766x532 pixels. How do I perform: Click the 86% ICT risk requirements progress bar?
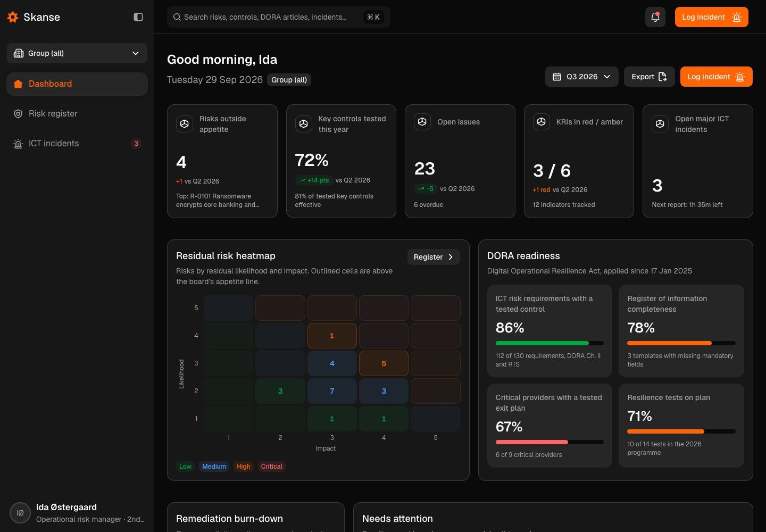(x=549, y=343)
